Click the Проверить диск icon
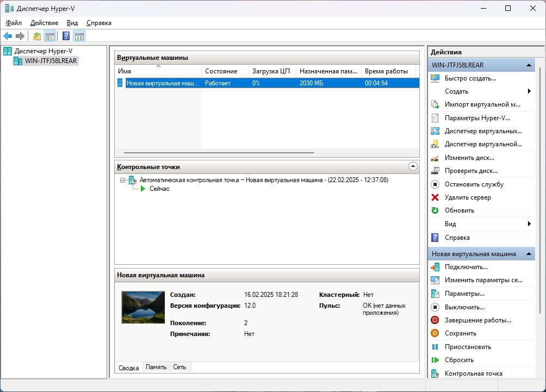The width and height of the screenshot is (546, 392). pos(435,171)
